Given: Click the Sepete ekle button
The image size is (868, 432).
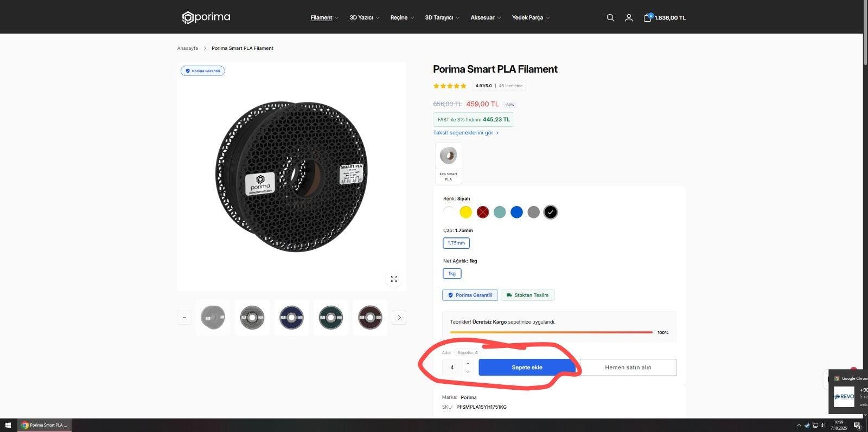Looking at the screenshot, I should [x=527, y=367].
